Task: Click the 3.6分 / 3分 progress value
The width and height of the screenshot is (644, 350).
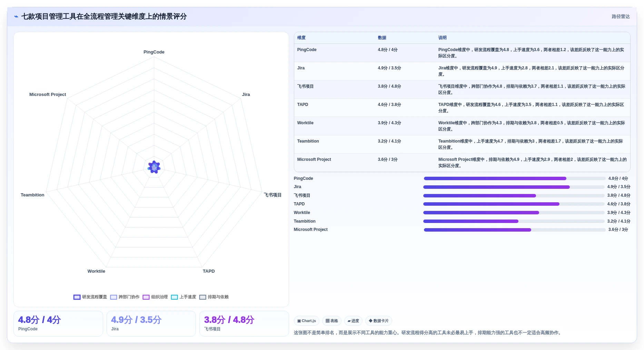Action: (x=618, y=230)
